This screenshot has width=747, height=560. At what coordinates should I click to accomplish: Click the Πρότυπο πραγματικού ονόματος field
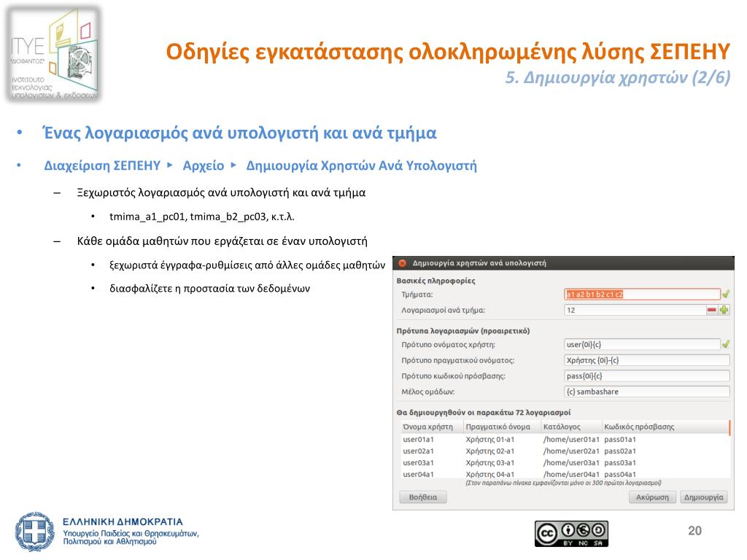tap(647, 360)
